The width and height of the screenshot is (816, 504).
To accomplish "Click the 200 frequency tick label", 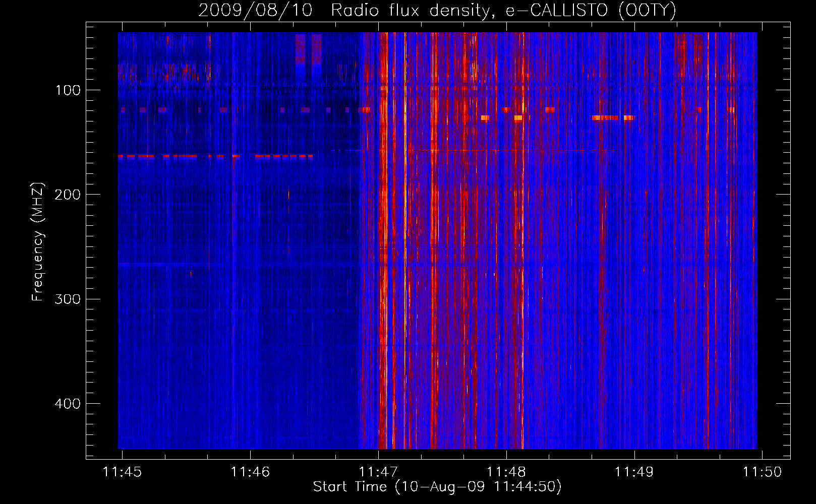I will (x=68, y=195).
